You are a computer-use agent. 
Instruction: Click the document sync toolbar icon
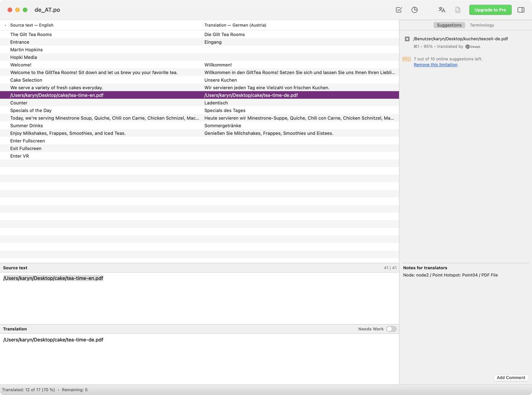458,10
